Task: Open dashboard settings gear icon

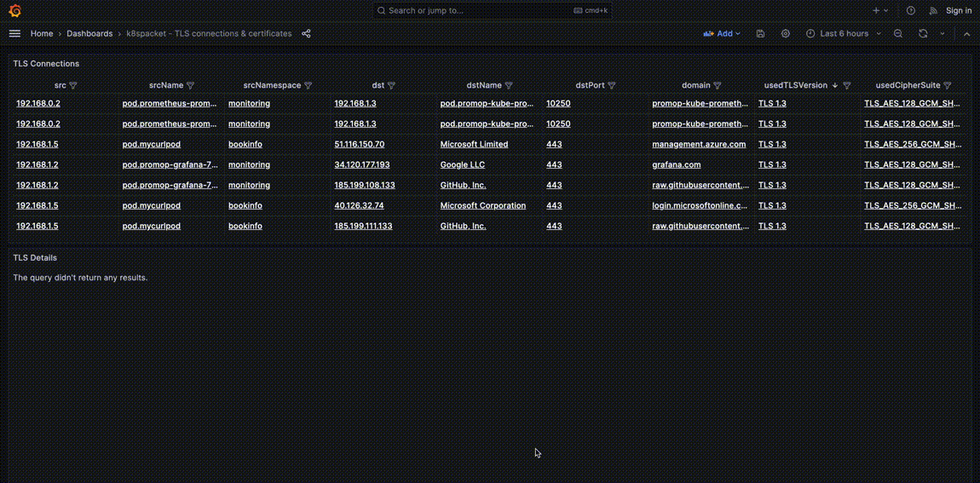Action: pos(786,34)
